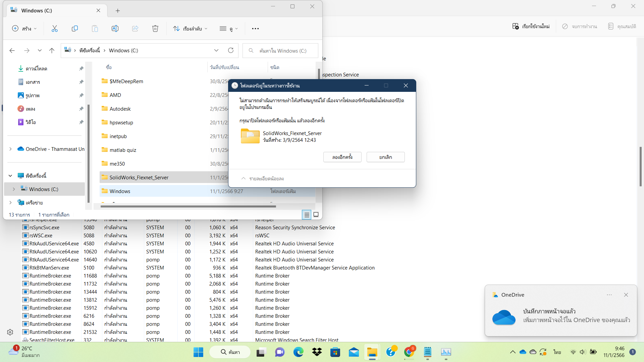Image resolution: width=644 pixels, height=362 pixels.
Task: Open the Mail app from the taskbar
Action: 354,352
